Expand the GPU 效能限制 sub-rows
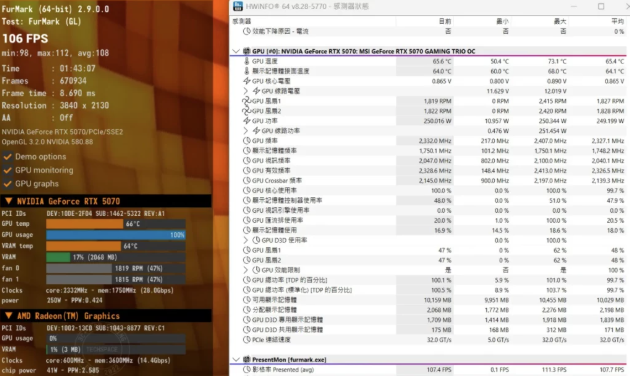 [246, 270]
